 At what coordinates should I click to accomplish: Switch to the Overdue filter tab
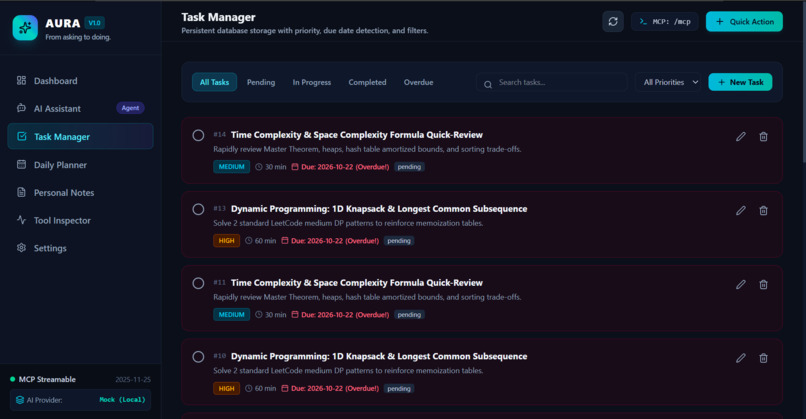point(418,82)
